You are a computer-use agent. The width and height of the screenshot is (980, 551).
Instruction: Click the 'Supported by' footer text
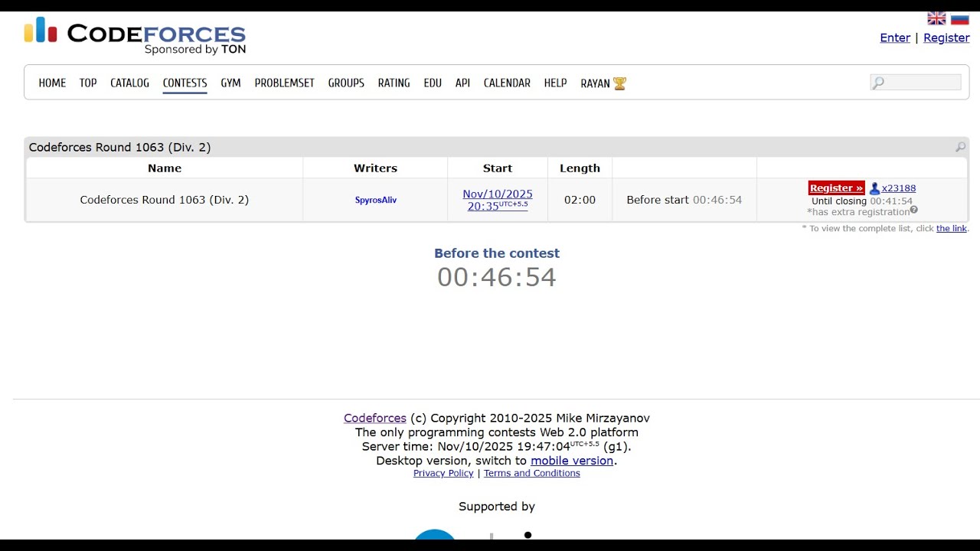[x=497, y=507]
